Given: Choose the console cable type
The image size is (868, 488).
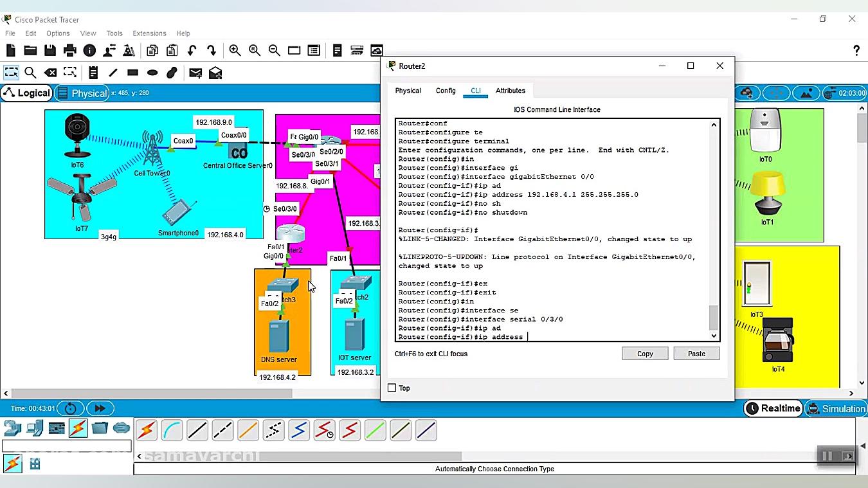Looking at the screenshot, I should (x=172, y=430).
